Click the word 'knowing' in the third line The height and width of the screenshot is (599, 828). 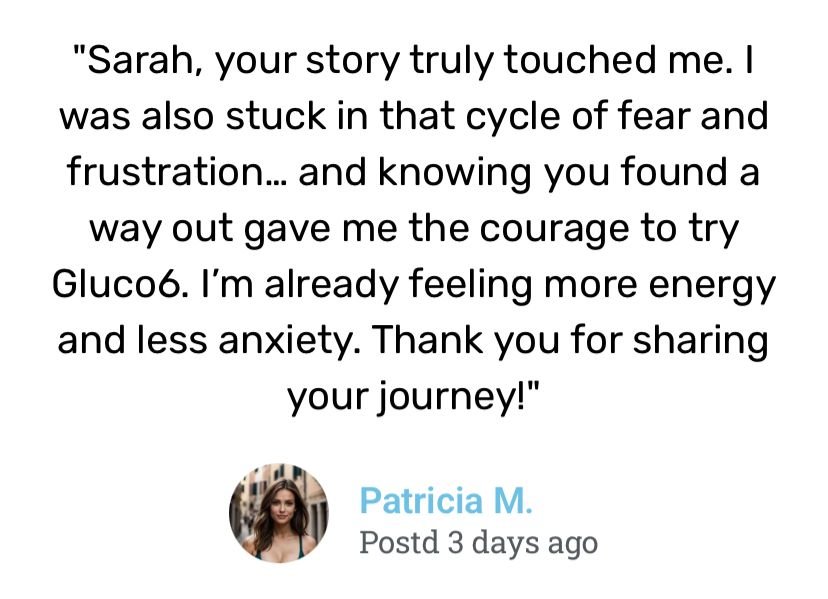(x=455, y=173)
